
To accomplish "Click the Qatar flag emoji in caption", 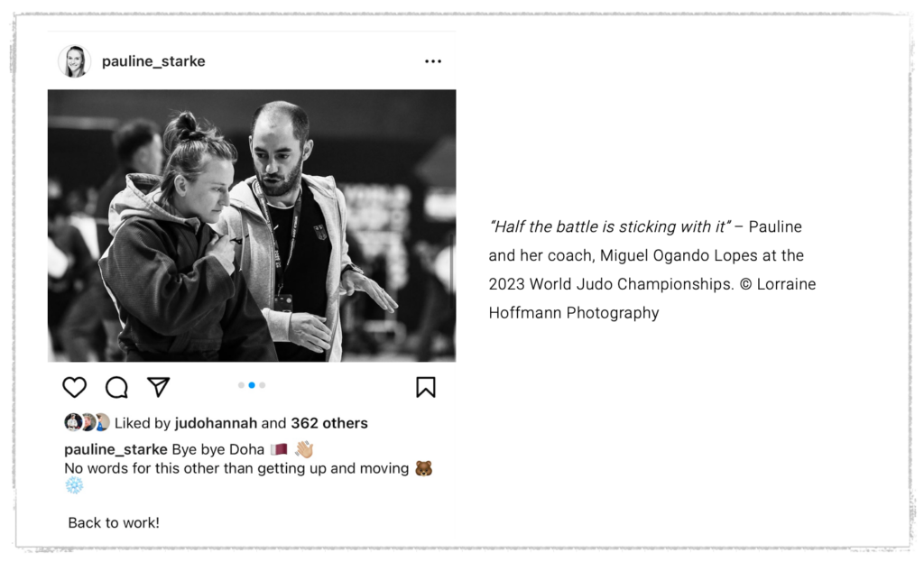I will (279, 449).
